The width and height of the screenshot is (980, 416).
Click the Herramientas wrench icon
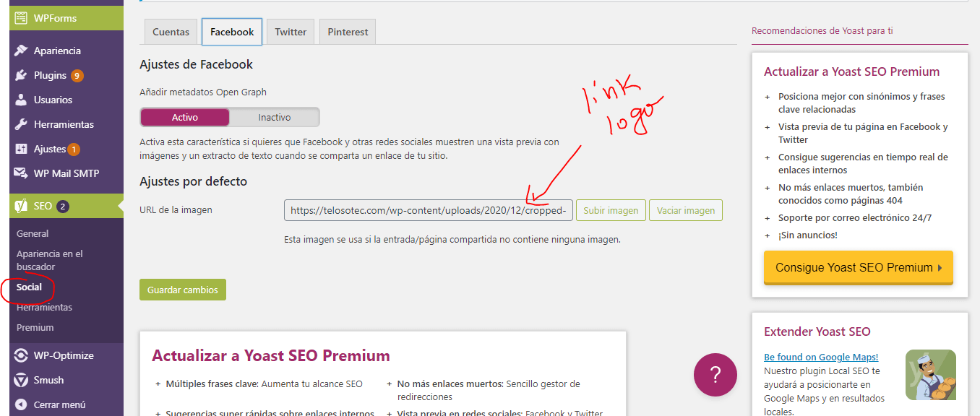(21, 124)
